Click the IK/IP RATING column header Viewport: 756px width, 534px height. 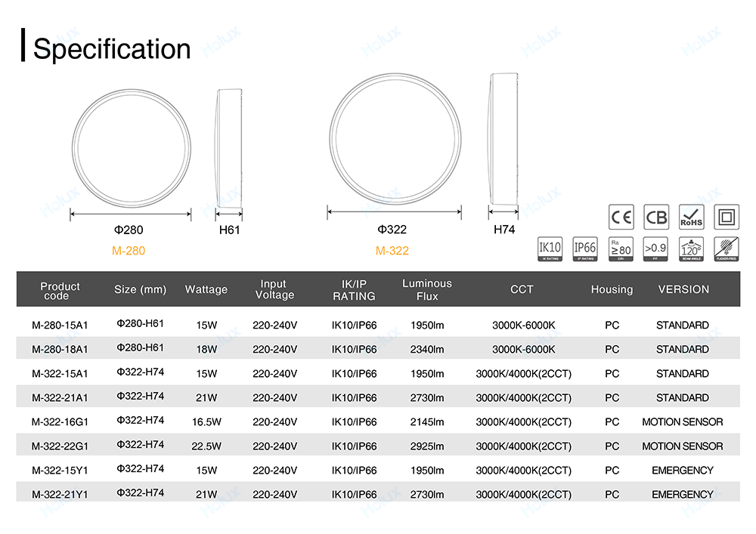354,290
